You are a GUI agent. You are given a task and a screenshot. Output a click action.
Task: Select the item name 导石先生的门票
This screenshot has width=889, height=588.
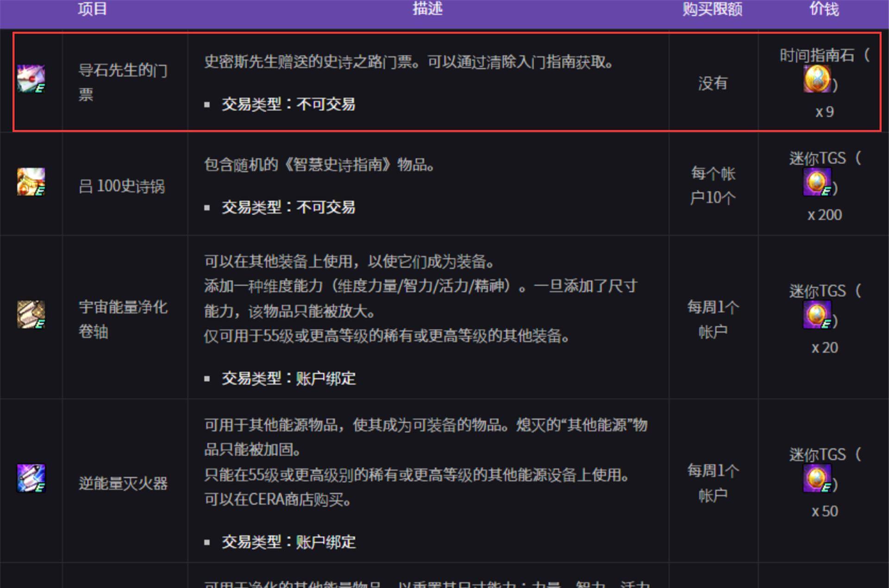123,82
